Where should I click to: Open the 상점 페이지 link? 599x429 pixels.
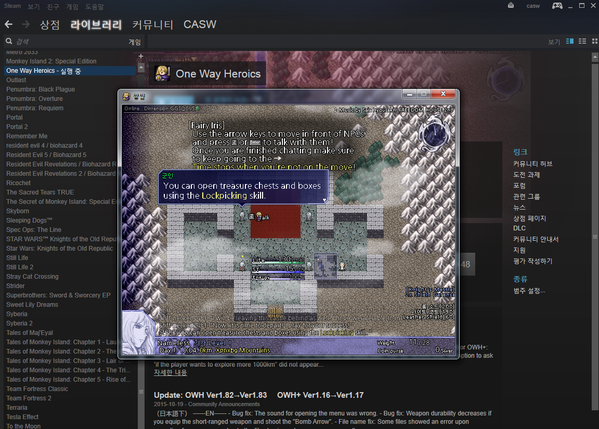click(x=529, y=219)
